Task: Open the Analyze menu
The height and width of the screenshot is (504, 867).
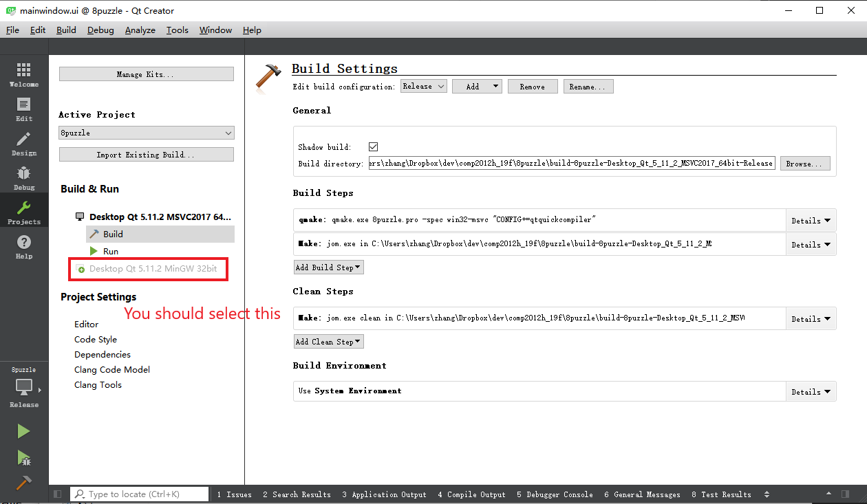Action: (x=140, y=30)
